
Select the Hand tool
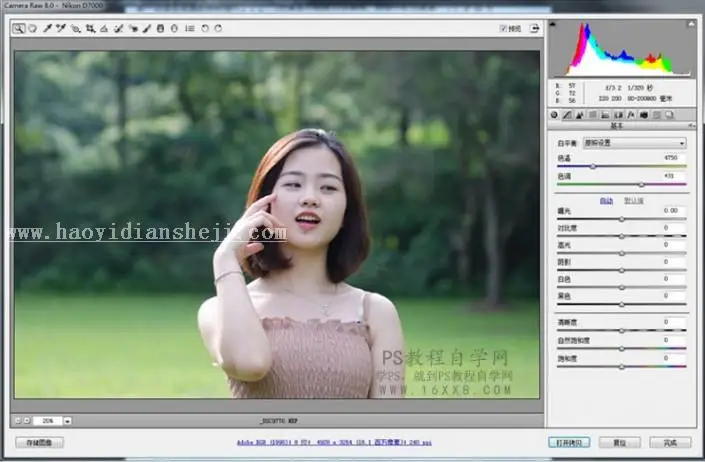pyautogui.click(x=33, y=29)
